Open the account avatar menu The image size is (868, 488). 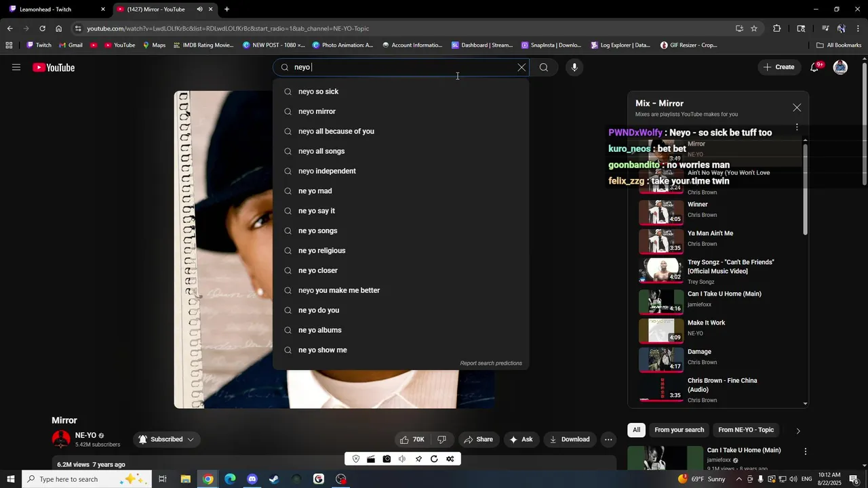point(840,67)
